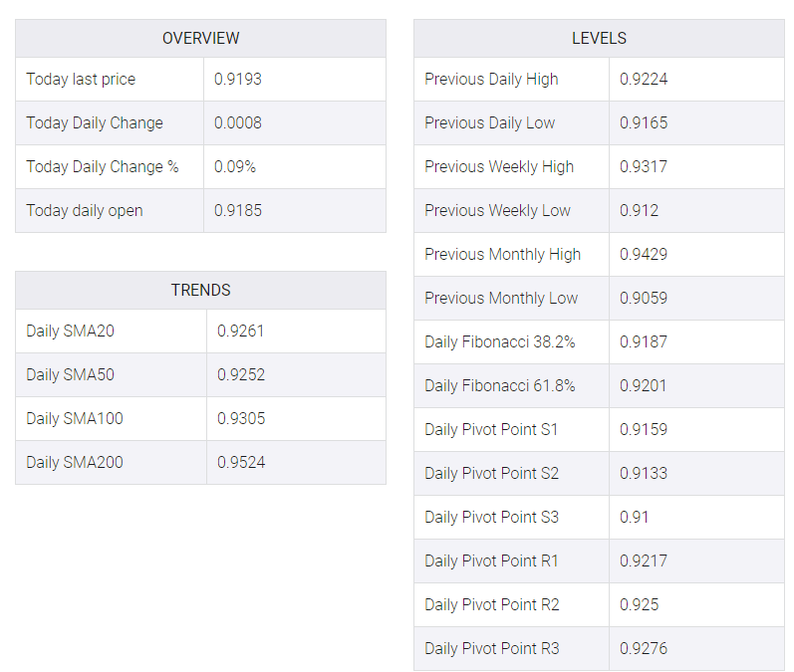Select the Daily SMA100 value 0.9305

pyautogui.click(x=241, y=418)
